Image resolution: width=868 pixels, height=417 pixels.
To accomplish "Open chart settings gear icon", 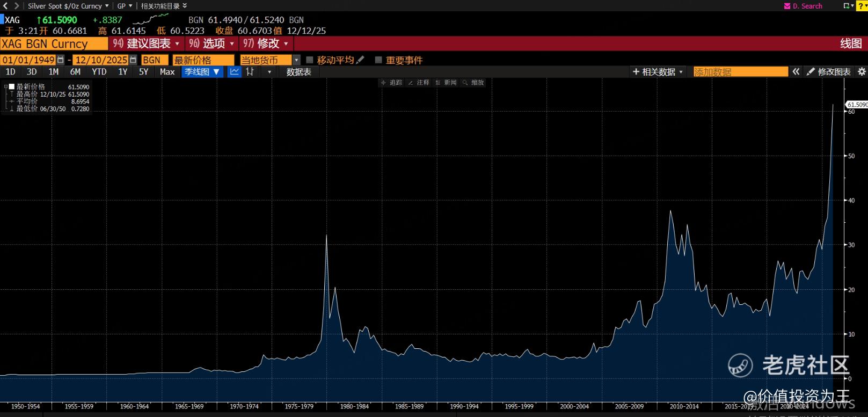I will pyautogui.click(x=862, y=72).
